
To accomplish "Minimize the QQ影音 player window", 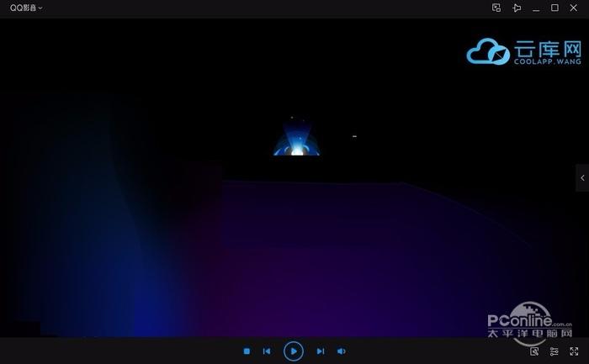I will click(x=536, y=8).
